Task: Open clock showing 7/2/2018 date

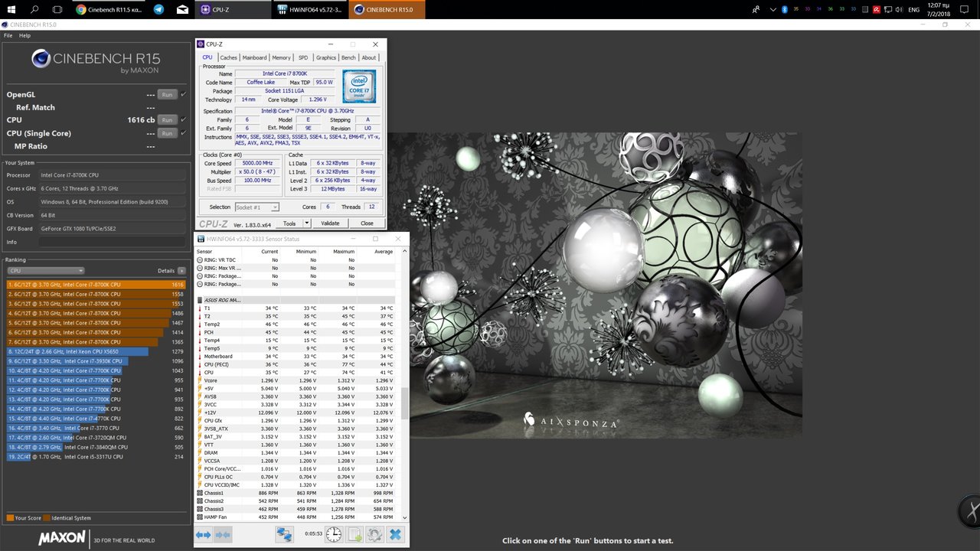Action: tap(939, 9)
